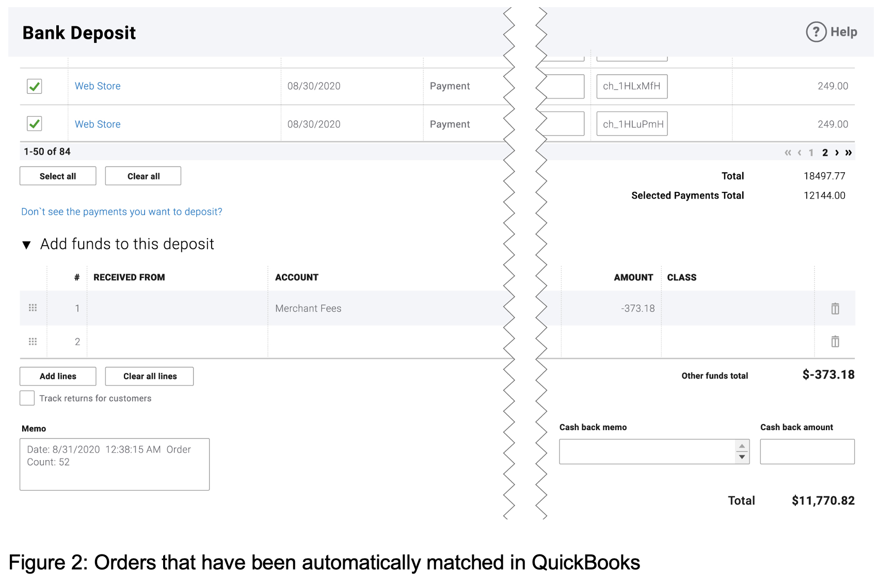The height and width of the screenshot is (588, 894).
Task: Click the cash back memo up arrow
Action: tap(742, 446)
